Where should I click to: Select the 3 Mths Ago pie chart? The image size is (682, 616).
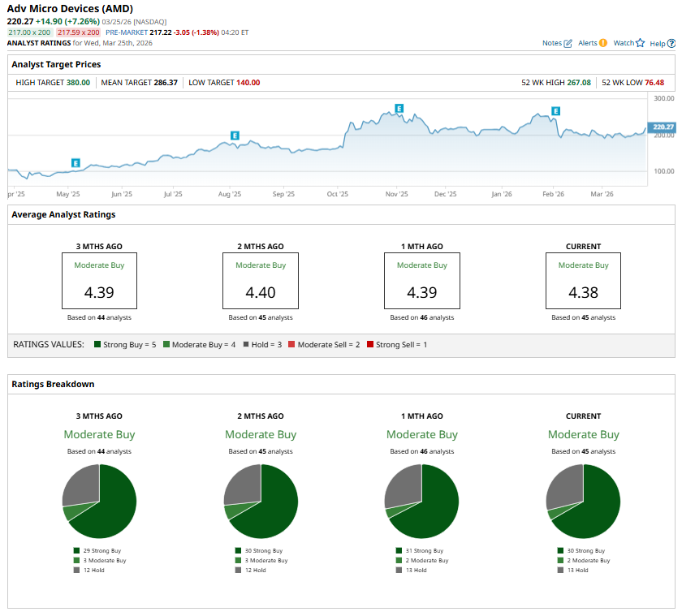pos(99,501)
